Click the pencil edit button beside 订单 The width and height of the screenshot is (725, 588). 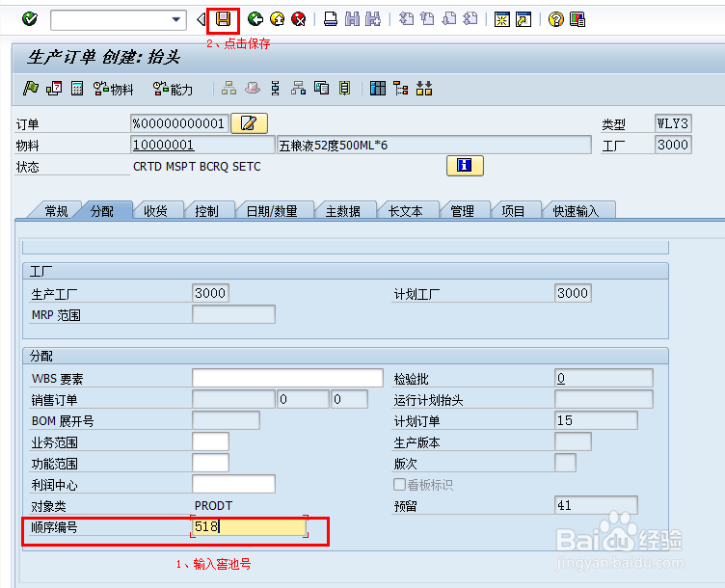click(249, 123)
